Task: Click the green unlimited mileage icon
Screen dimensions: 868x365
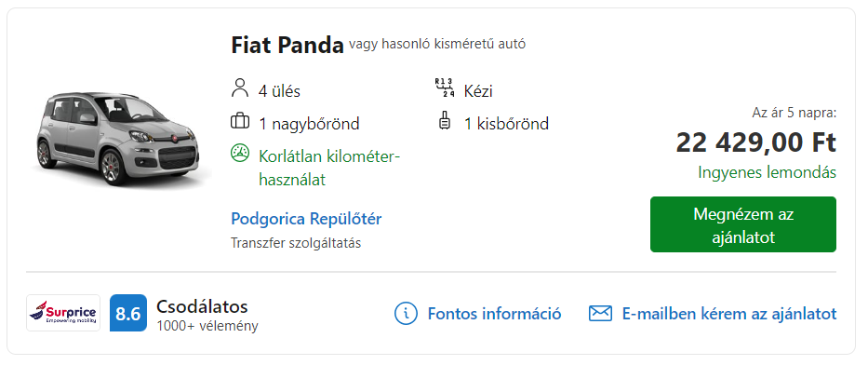Action: click(240, 154)
